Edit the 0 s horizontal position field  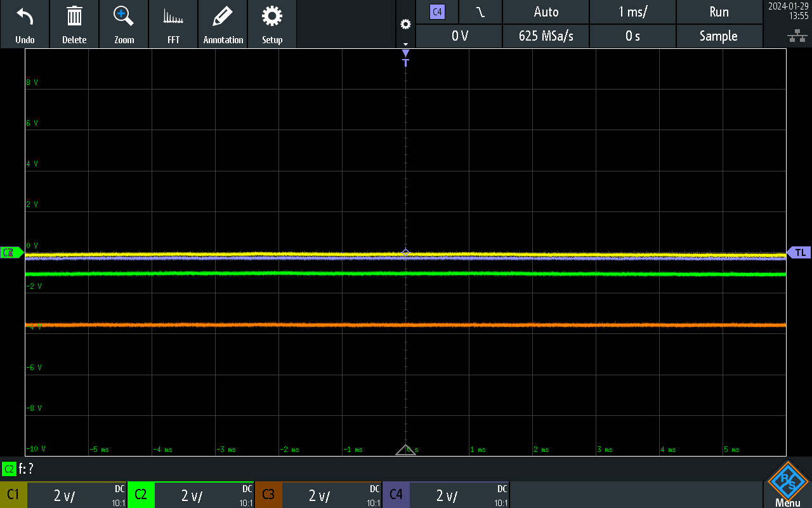(632, 36)
